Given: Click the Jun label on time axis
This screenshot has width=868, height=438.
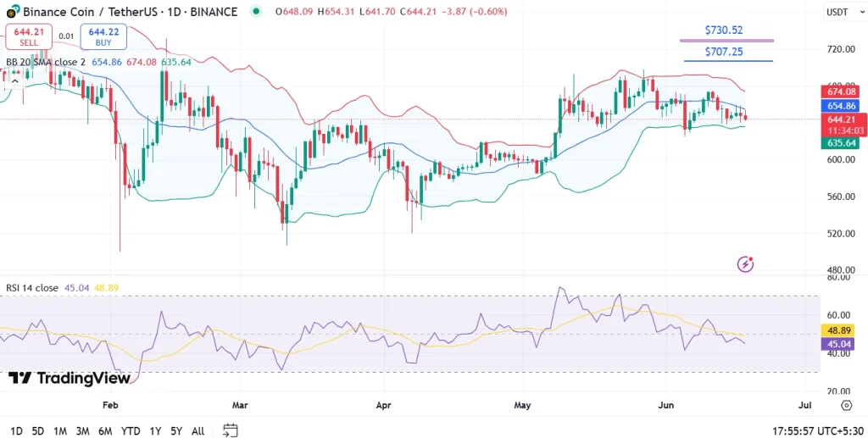Looking at the screenshot, I should coord(666,405).
